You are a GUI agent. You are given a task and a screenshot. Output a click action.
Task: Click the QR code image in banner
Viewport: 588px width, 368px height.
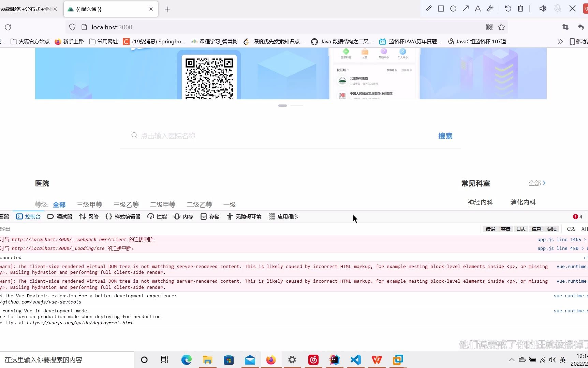click(x=209, y=78)
